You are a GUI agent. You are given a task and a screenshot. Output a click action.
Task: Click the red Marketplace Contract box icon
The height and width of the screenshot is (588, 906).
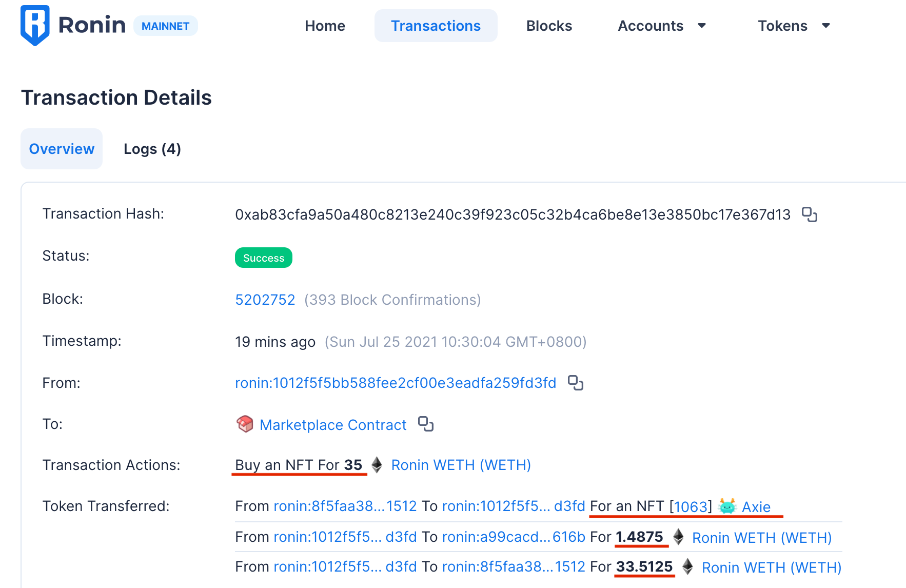[x=245, y=424]
